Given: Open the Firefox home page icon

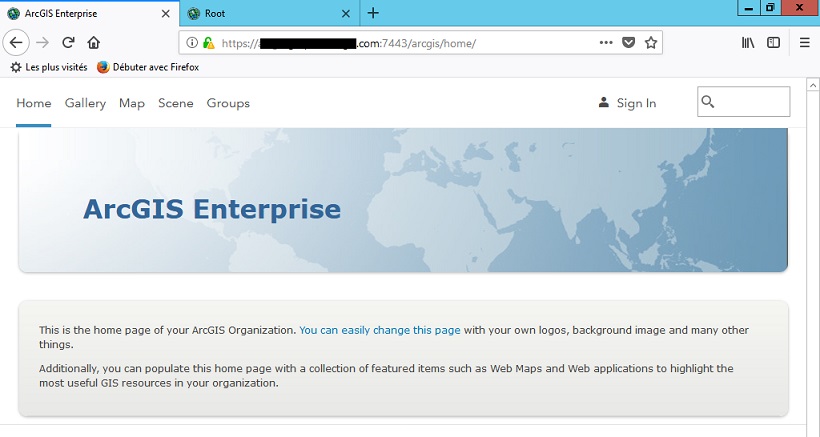Looking at the screenshot, I should pos(94,42).
